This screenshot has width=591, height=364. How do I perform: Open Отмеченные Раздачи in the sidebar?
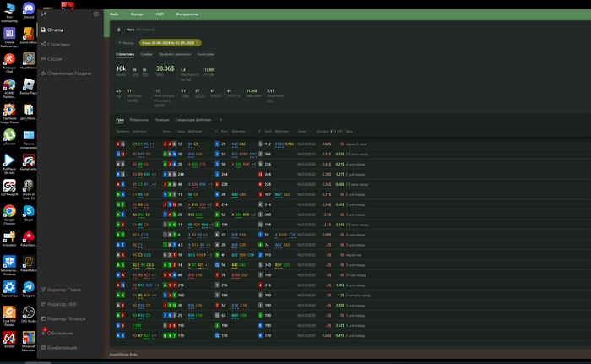66,73
